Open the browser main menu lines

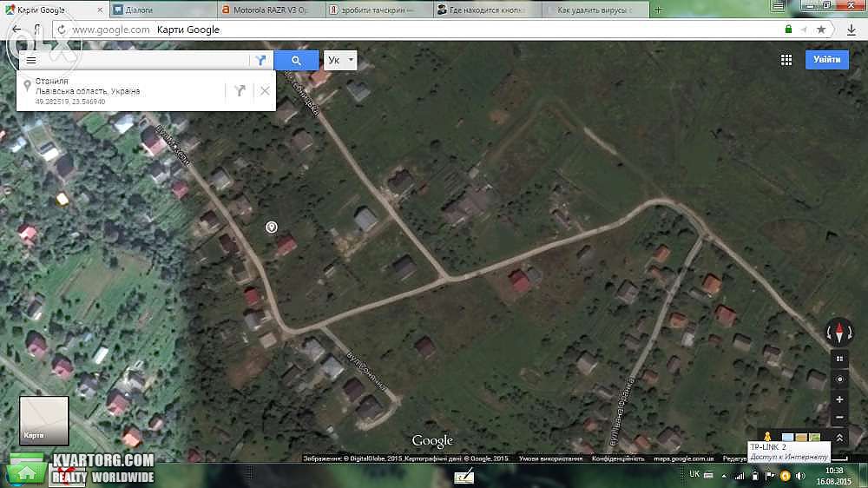coord(778,6)
